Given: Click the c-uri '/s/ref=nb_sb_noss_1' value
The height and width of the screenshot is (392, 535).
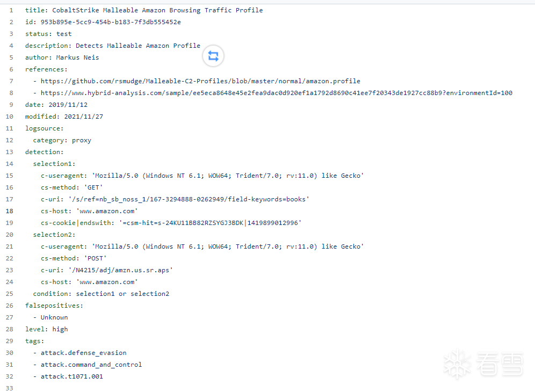Looking at the screenshot, I should (189, 199).
